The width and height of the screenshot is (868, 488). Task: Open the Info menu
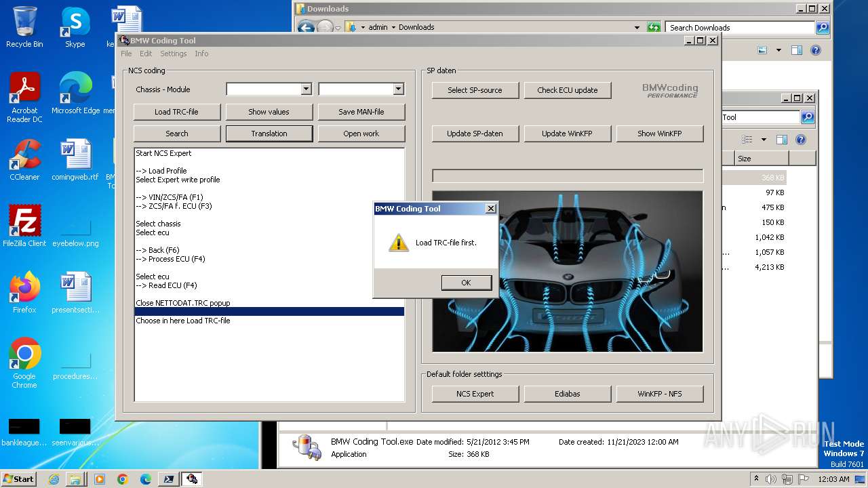point(201,54)
